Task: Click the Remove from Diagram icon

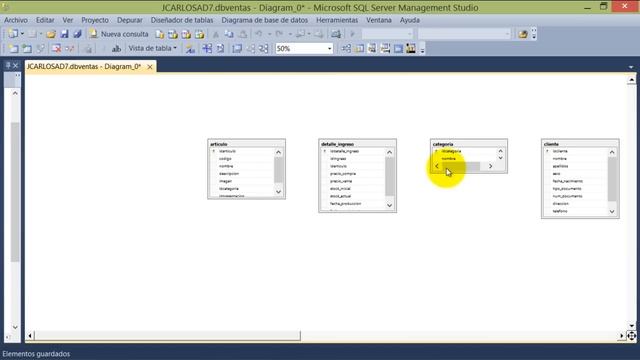Action: point(70,49)
